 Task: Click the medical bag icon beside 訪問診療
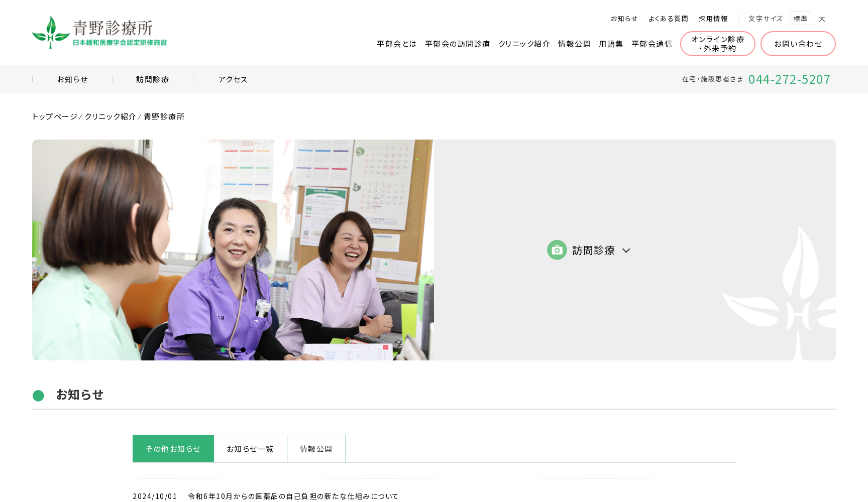tap(557, 249)
